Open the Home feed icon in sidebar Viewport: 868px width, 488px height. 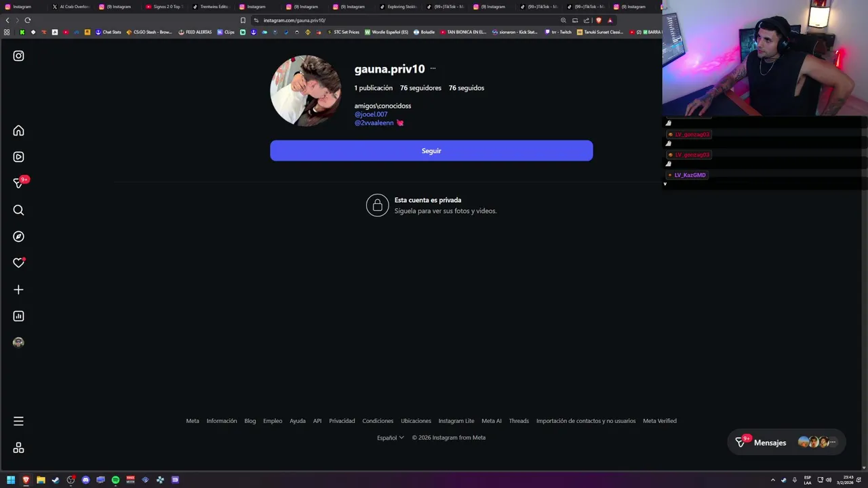coord(18,131)
